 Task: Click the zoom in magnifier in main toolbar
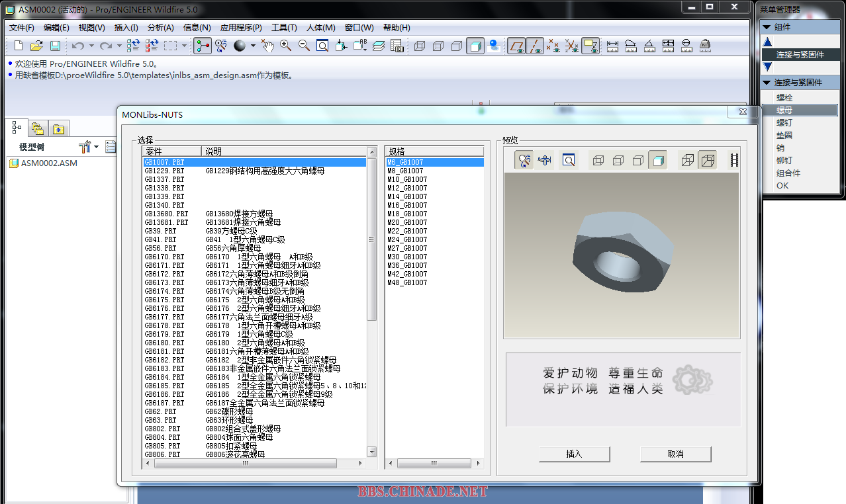pos(285,46)
